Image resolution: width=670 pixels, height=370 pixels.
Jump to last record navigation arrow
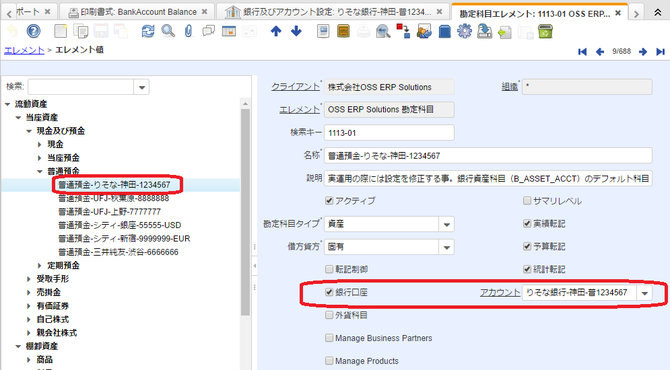[660, 52]
